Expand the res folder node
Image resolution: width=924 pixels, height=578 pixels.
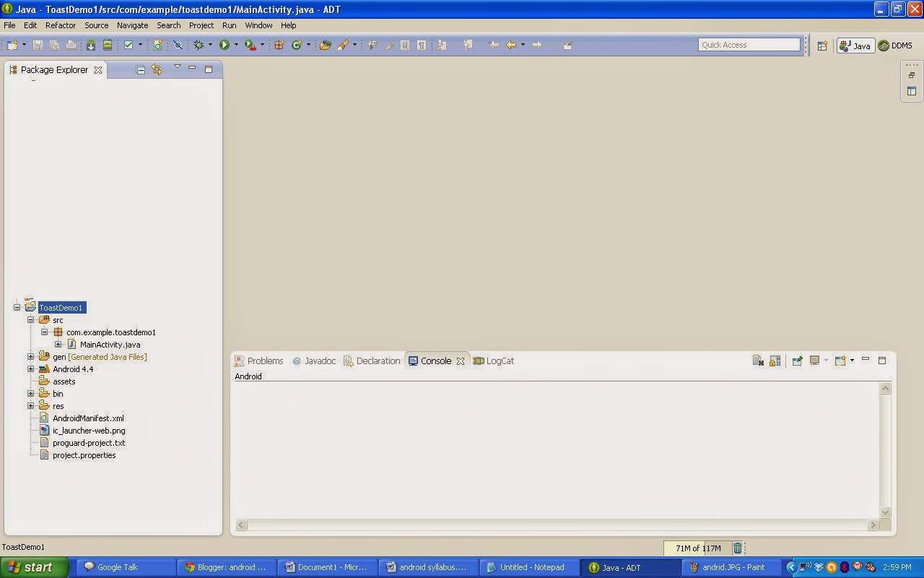(x=31, y=406)
